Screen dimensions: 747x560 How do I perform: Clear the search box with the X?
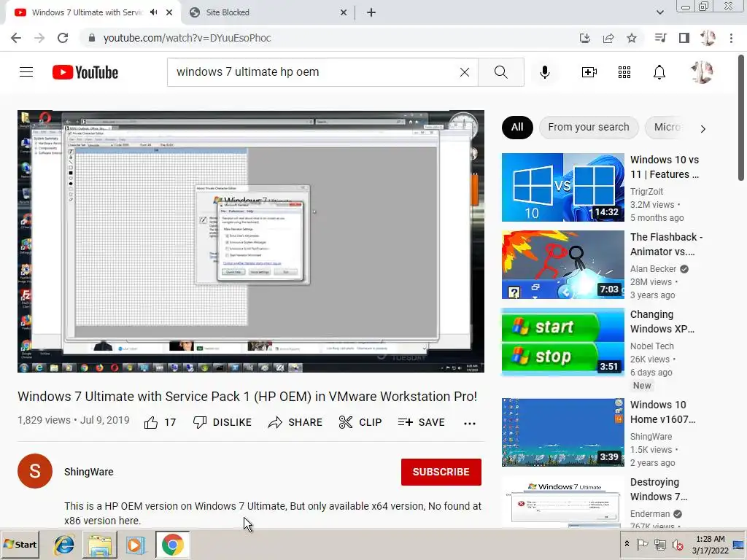[x=465, y=72]
